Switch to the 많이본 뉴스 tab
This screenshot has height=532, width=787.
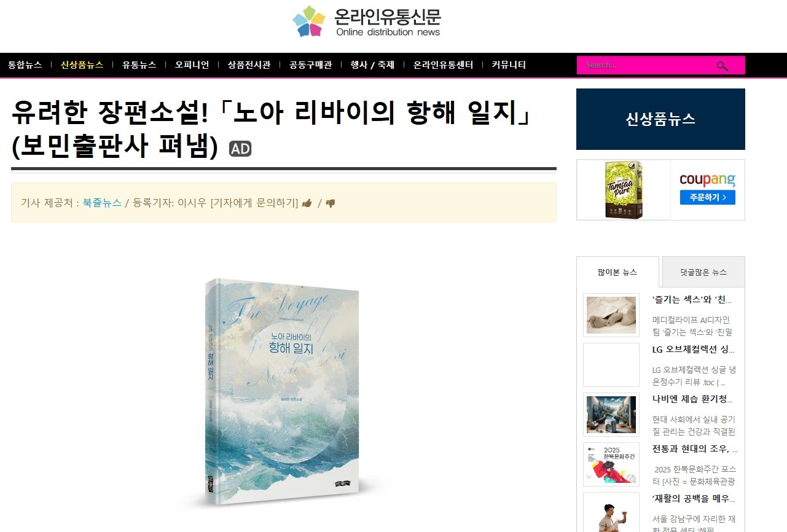click(617, 272)
